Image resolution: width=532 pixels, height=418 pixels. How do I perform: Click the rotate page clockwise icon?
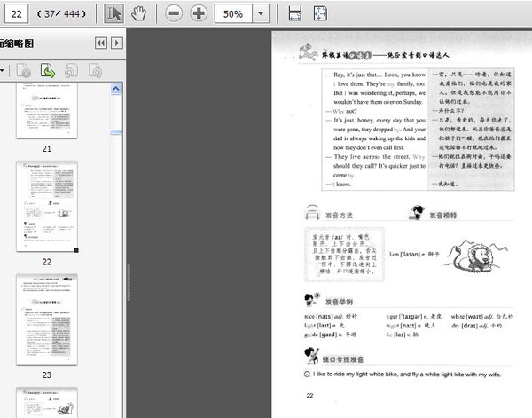pos(96,71)
